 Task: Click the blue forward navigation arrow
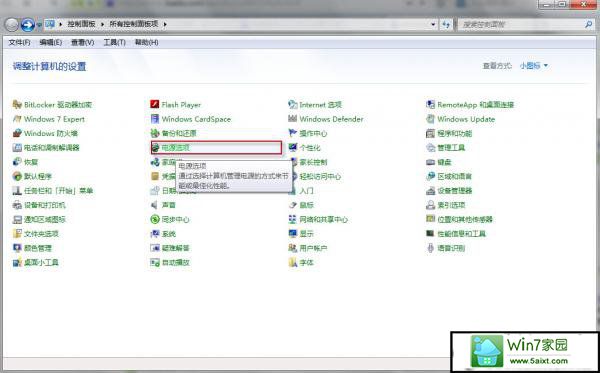tap(27, 25)
